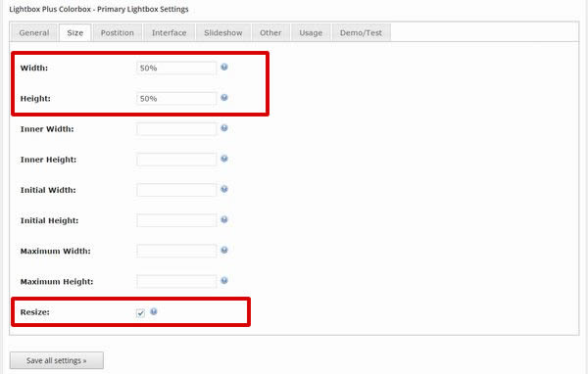588x374 pixels.
Task: Select the Size tab
Action: 75,32
